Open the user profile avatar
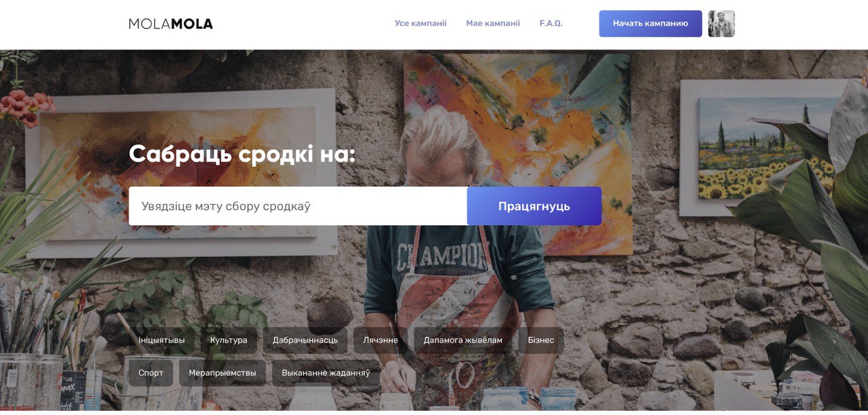Screen dimensions: 868x415 click(722, 24)
